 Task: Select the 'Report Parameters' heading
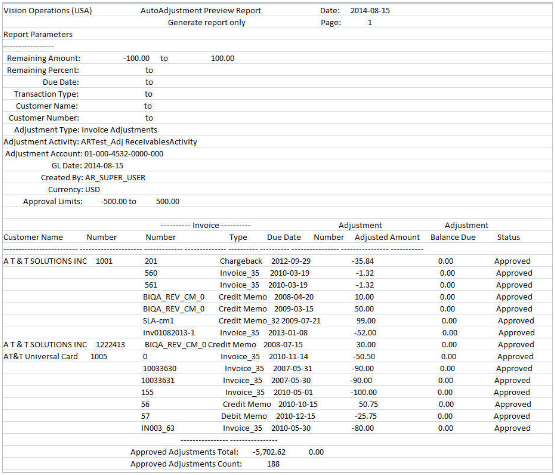(x=38, y=35)
